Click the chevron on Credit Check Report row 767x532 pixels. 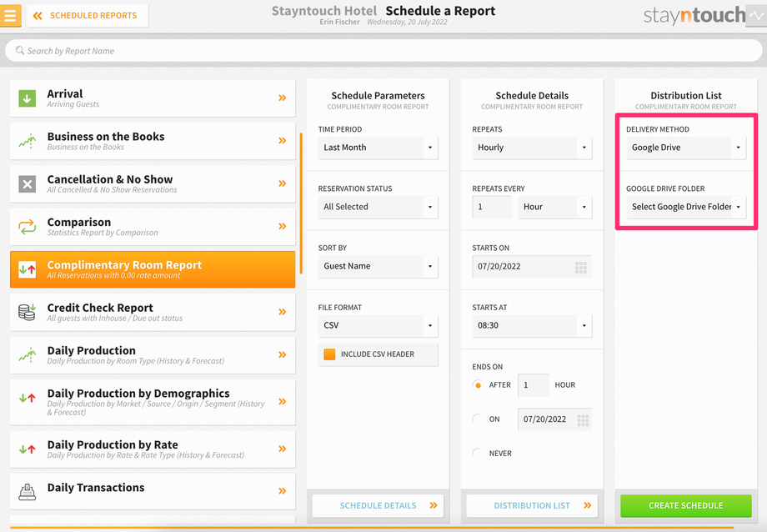pos(283,312)
